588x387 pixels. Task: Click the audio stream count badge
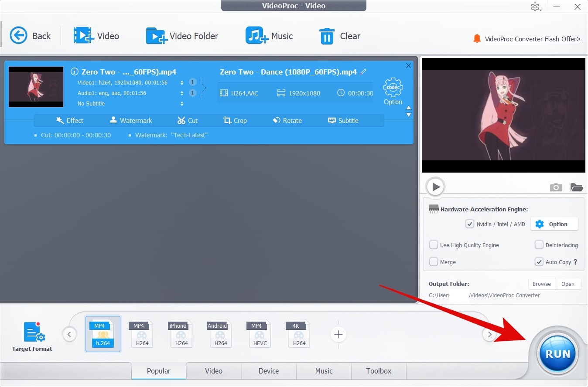[192, 93]
